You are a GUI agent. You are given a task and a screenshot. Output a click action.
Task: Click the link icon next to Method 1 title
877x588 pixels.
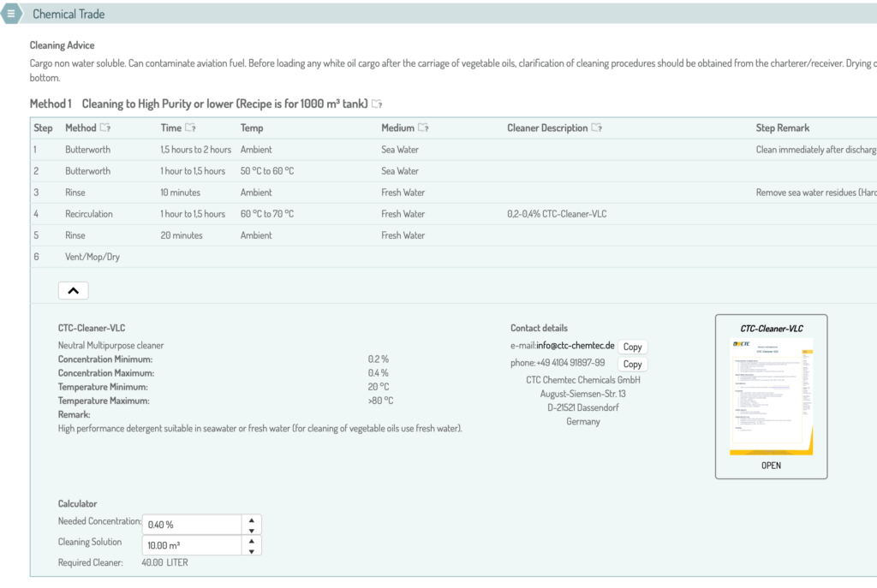coord(377,104)
